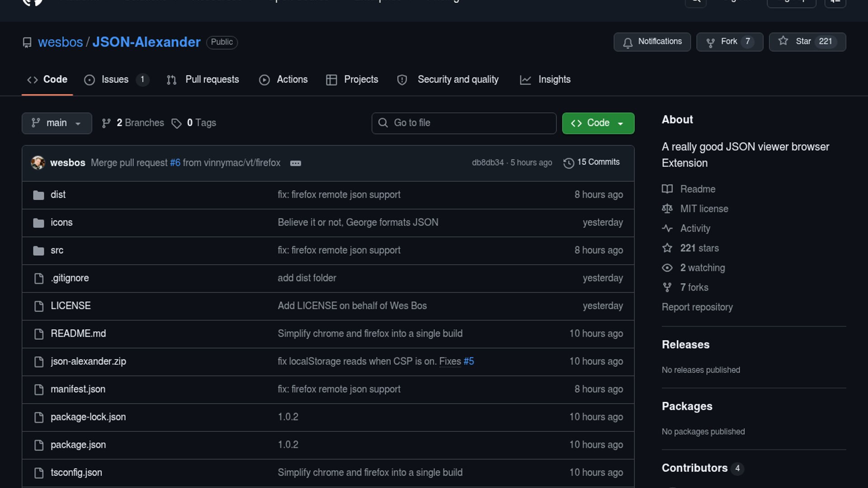The height and width of the screenshot is (488, 868).
Task: Open the 2 Branches link
Action: [140, 123]
